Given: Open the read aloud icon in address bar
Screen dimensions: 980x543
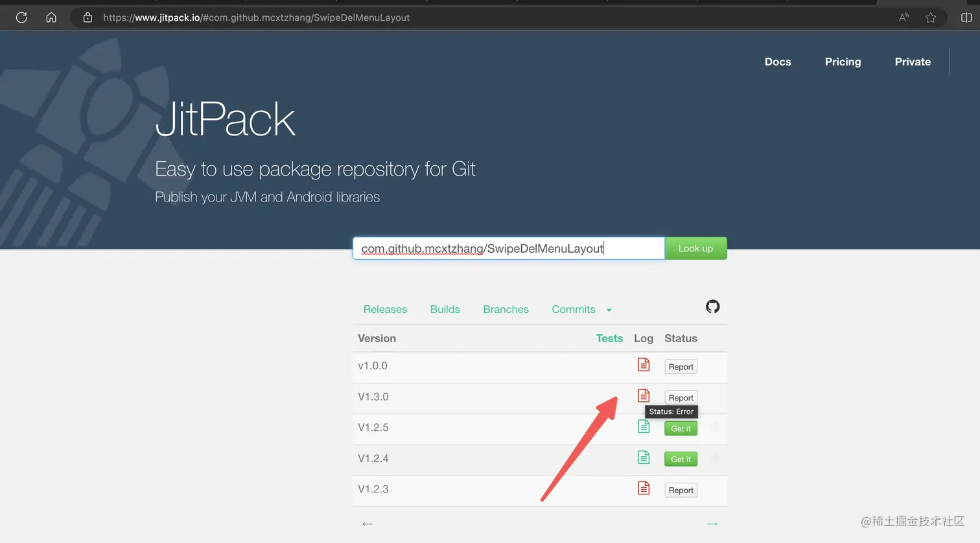Looking at the screenshot, I should click(904, 17).
